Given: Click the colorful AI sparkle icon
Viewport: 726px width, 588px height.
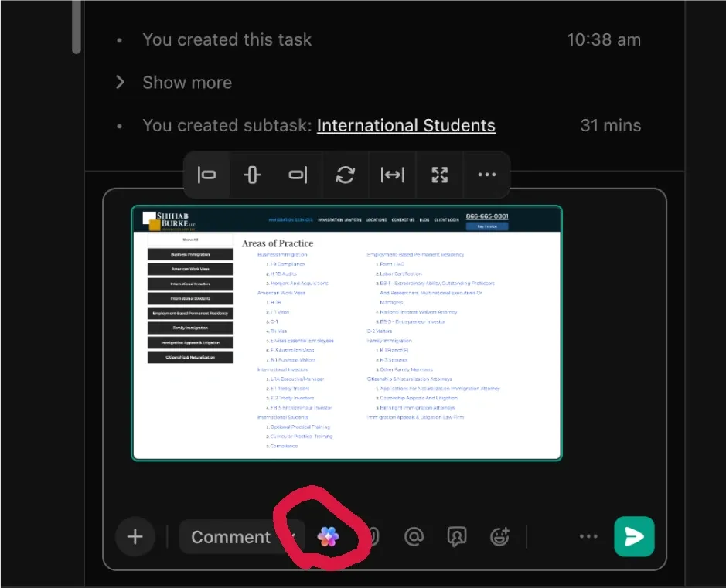Looking at the screenshot, I should pos(328,536).
